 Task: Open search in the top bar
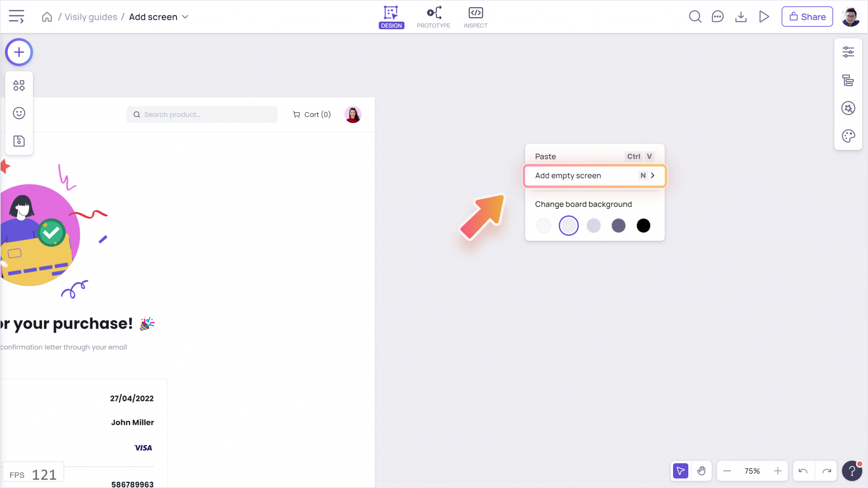coord(695,17)
